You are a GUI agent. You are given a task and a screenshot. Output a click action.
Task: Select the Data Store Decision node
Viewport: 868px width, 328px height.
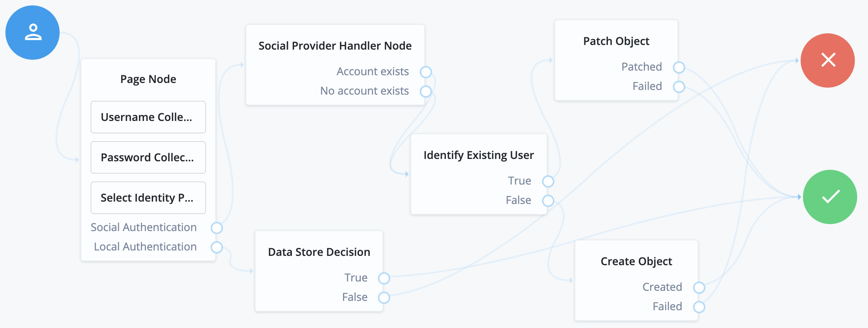319,252
